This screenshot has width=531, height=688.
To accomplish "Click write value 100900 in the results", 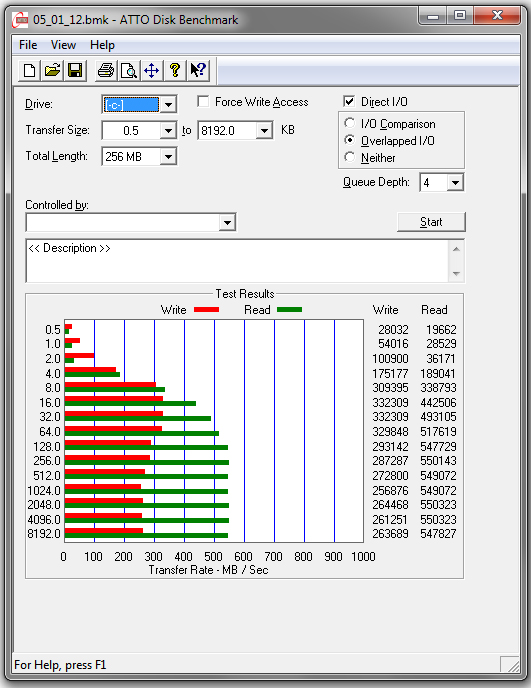I will [x=390, y=358].
